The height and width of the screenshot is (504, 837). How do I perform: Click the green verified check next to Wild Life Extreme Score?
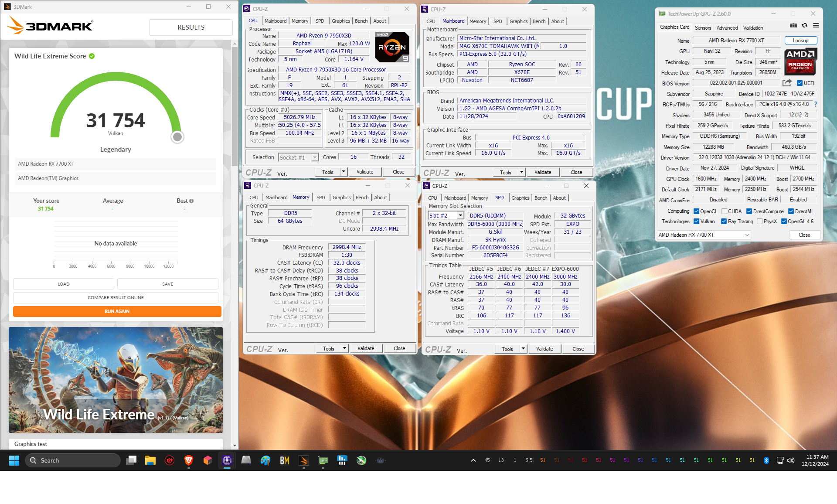[x=92, y=56]
